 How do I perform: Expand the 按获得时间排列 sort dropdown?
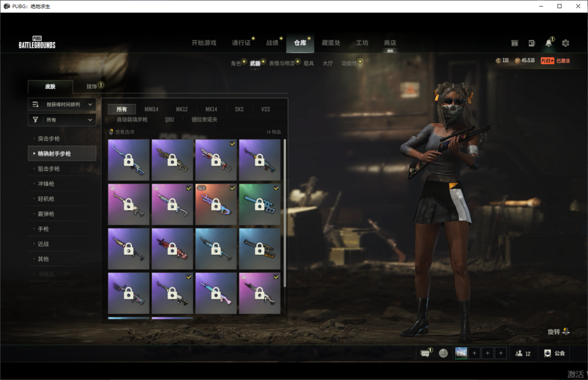coord(62,104)
